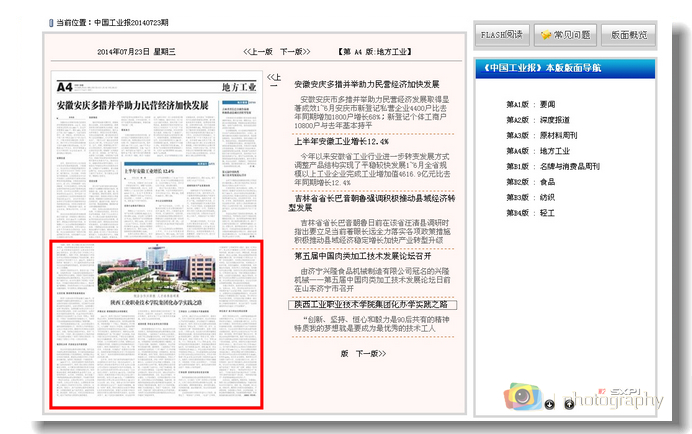This screenshot has width=692, height=434.
Task: Go to previous page via top <<上一版
Action: [257, 50]
